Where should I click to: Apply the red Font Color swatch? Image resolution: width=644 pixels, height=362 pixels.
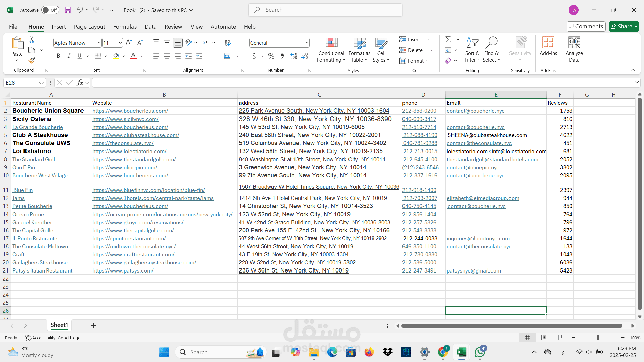(133, 56)
